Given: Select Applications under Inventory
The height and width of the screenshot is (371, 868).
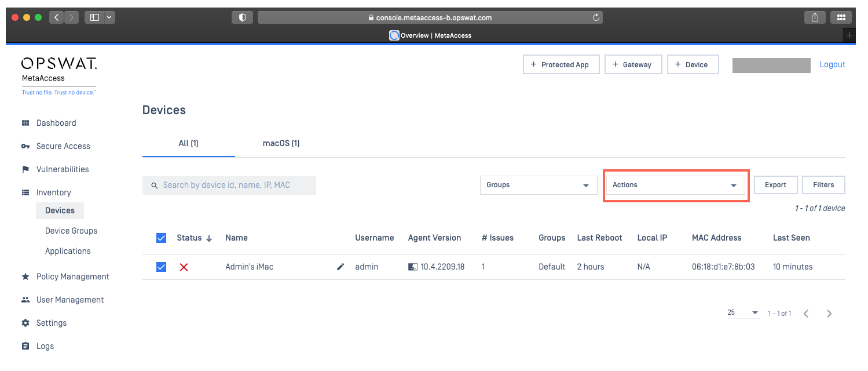Looking at the screenshot, I should click(68, 251).
